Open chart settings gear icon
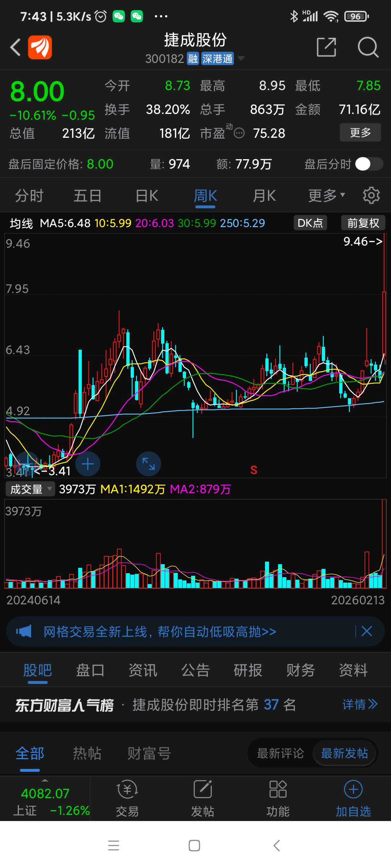391x868 pixels. [371, 195]
